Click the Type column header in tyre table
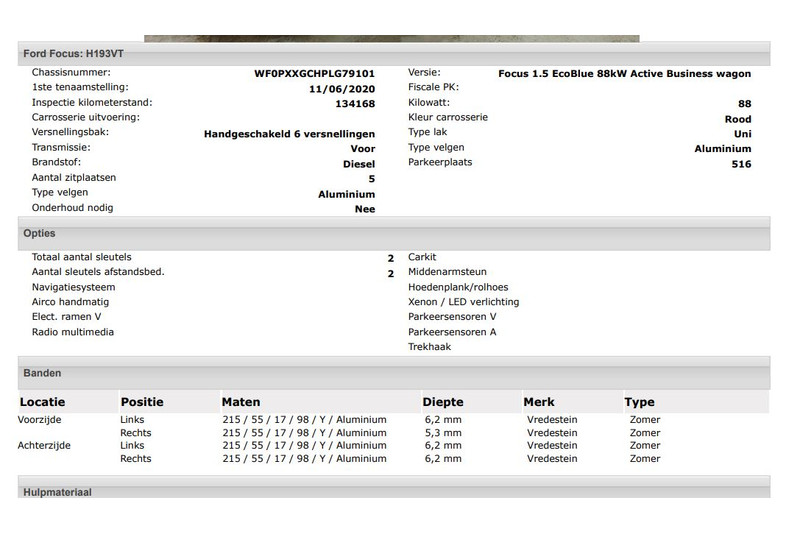Image resolution: width=800 pixels, height=533 pixels. coord(639,402)
